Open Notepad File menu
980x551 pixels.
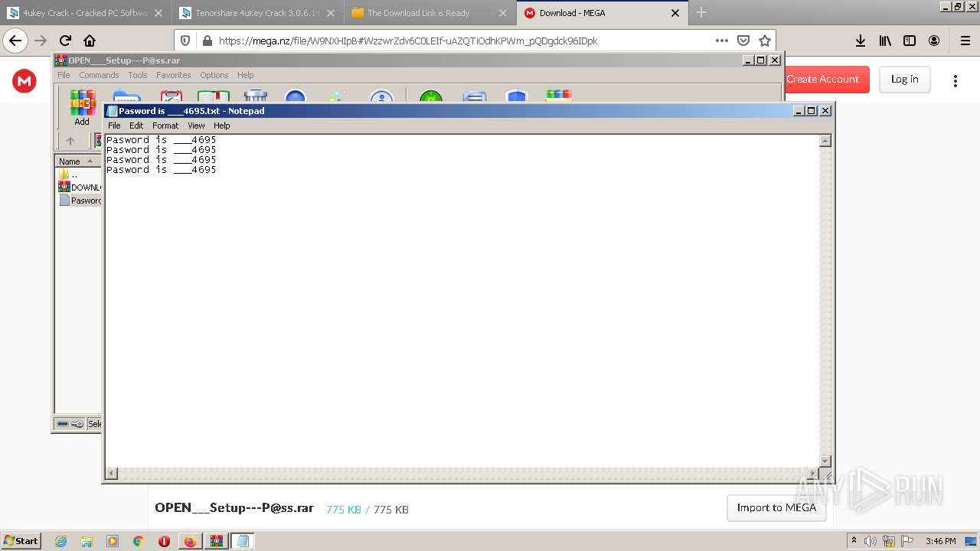(114, 126)
